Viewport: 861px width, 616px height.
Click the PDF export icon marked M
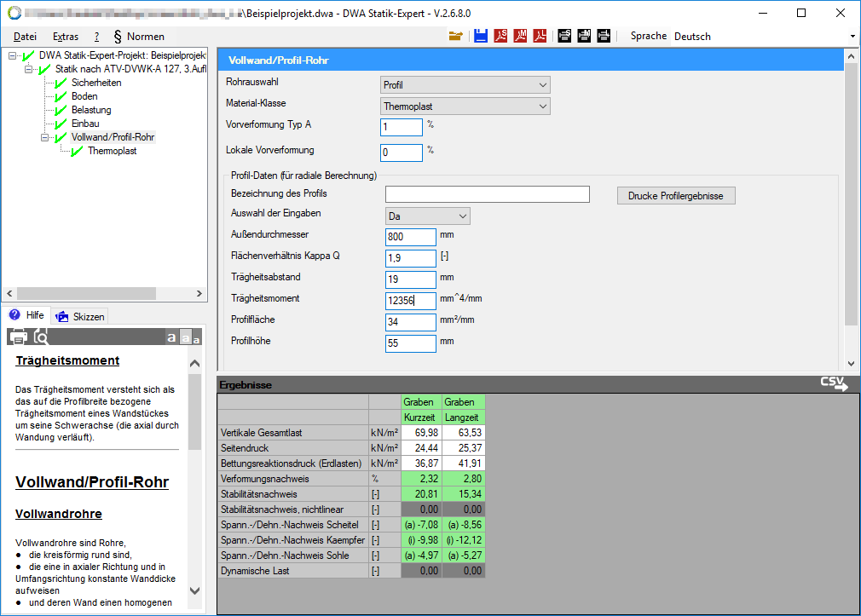point(520,36)
